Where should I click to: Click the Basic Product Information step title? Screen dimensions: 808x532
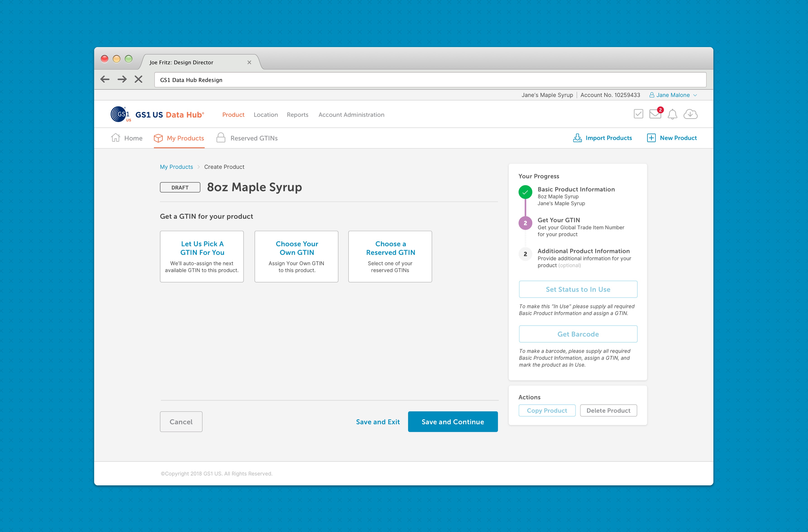coord(576,189)
